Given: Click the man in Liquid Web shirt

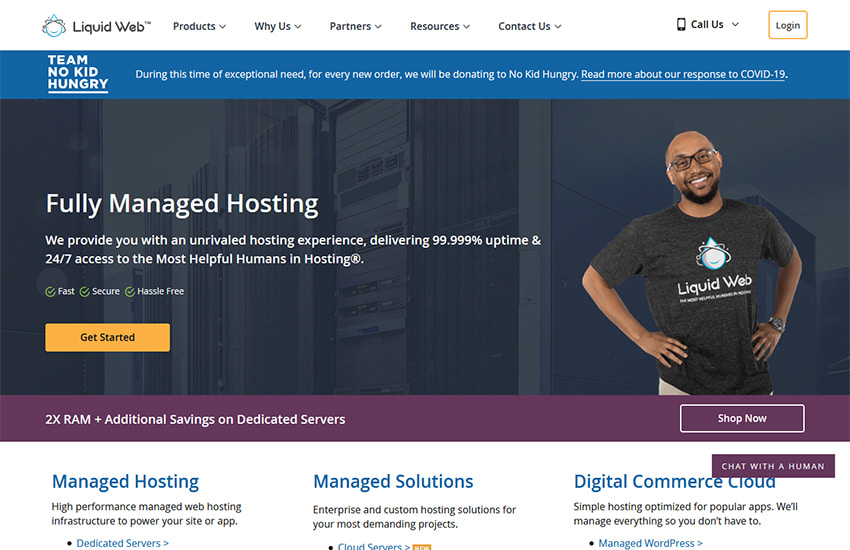Looking at the screenshot, I should coord(694,263).
